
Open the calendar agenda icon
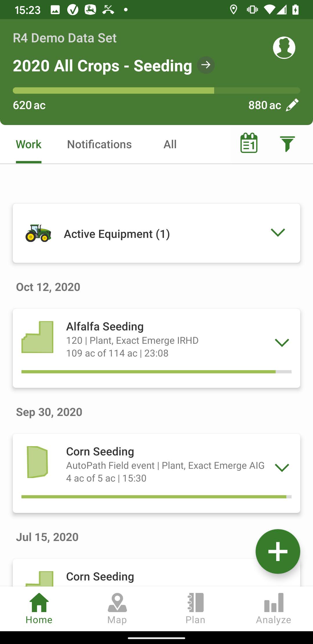click(x=249, y=143)
